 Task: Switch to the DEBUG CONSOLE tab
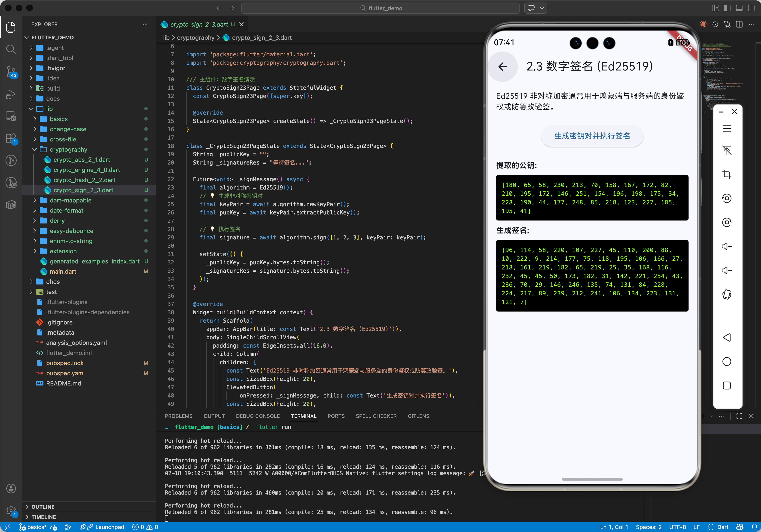click(258, 416)
